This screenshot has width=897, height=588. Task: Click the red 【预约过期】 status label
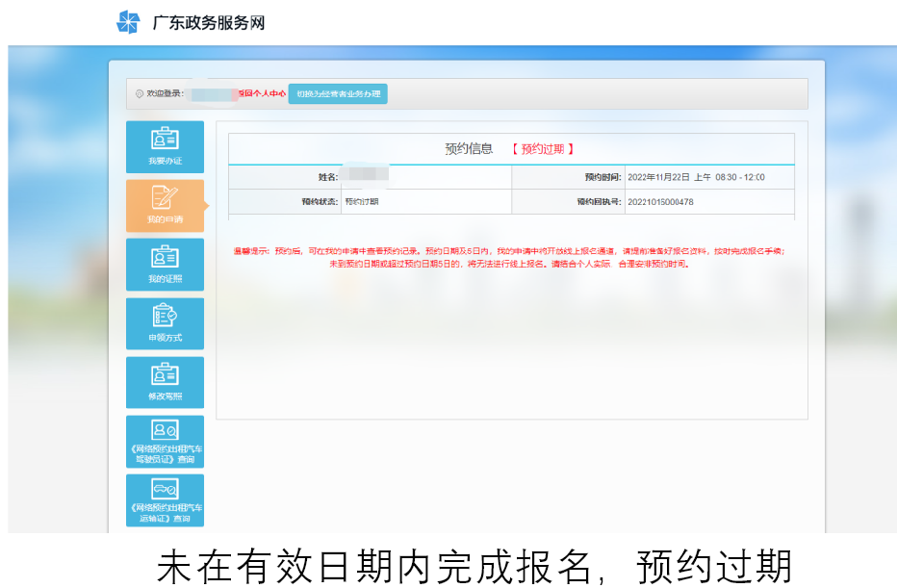point(543,149)
